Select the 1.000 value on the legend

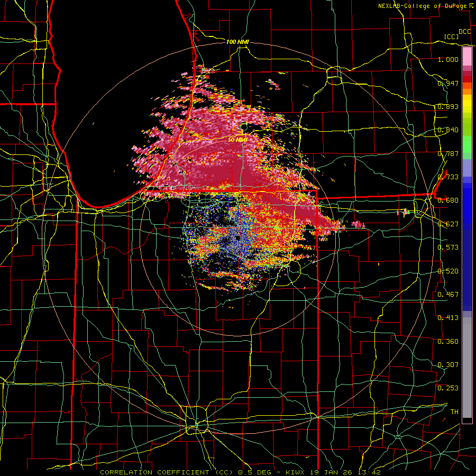point(448,59)
